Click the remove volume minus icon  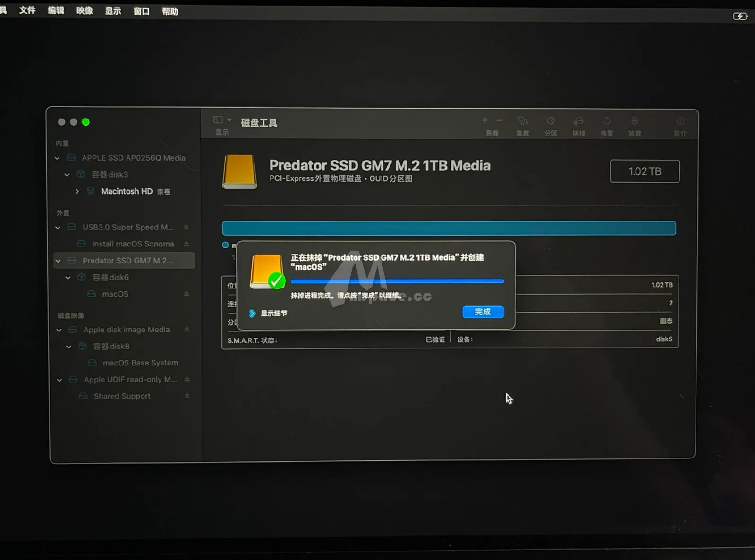coord(499,121)
